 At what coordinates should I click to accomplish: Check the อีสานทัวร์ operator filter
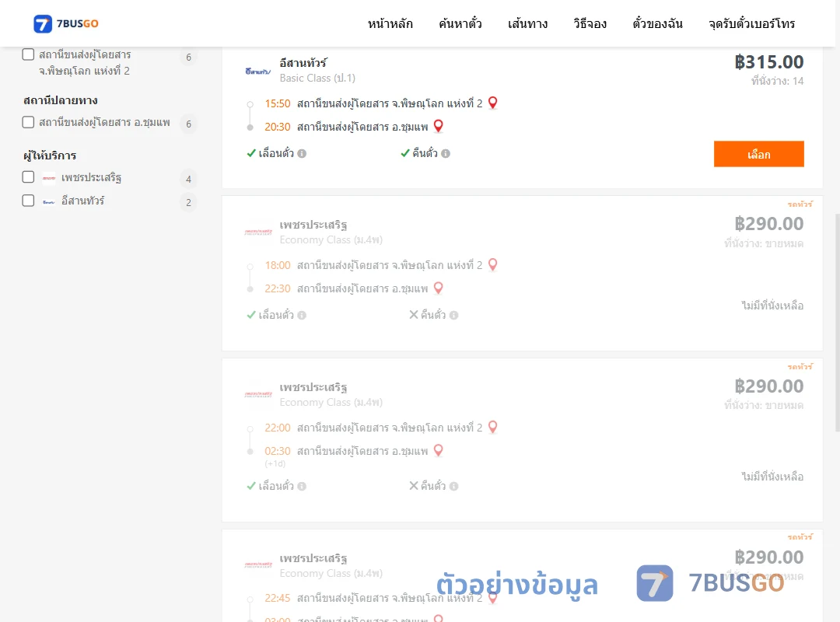[x=29, y=201]
